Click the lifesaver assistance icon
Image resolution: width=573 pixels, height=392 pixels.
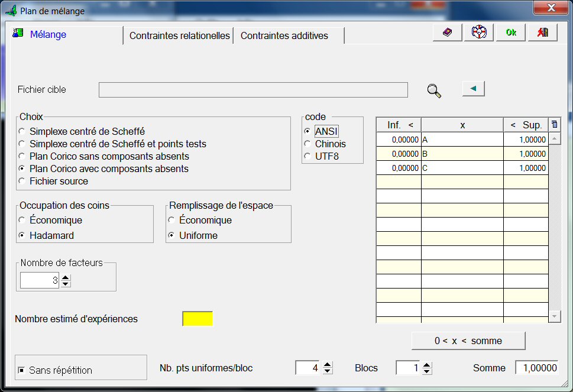(478, 32)
